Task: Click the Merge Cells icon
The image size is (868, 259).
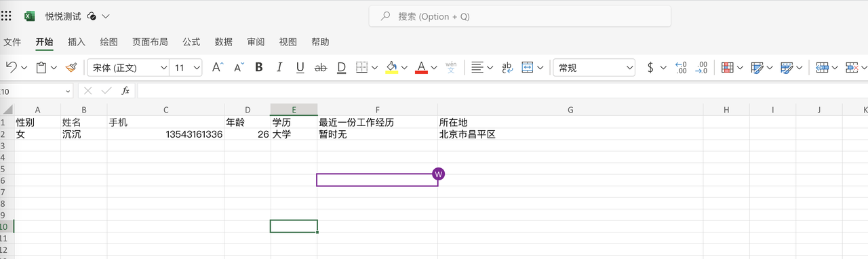Action: [x=528, y=67]
